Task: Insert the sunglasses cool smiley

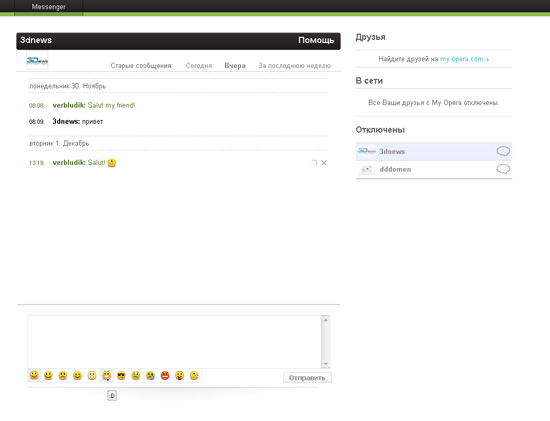Action: tap(121, 376)
